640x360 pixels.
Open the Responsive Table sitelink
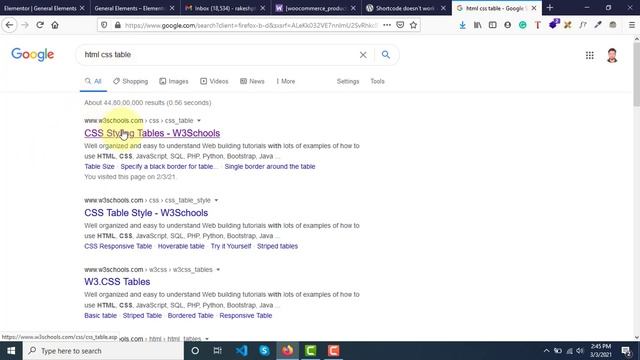tap(246, 316)
